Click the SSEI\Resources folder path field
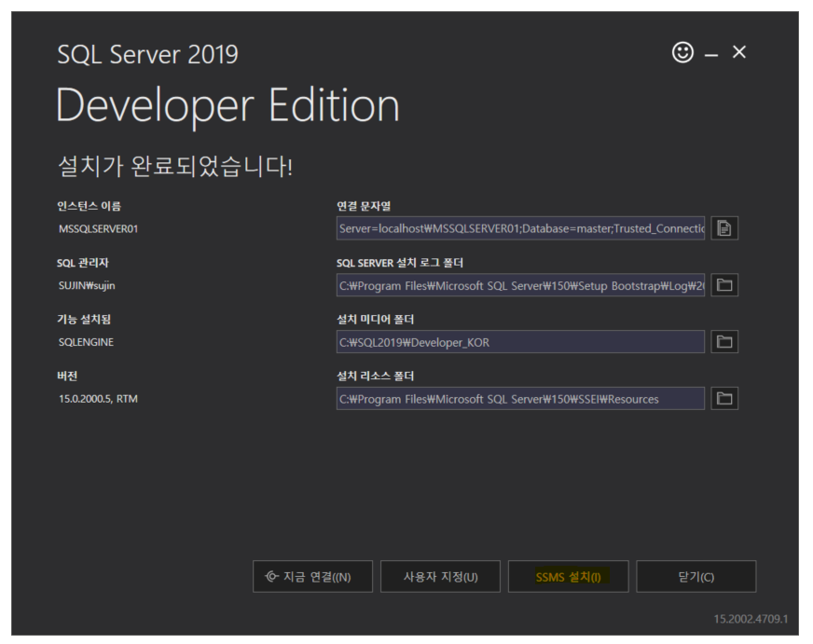813x644 pixels. [520, 398]
